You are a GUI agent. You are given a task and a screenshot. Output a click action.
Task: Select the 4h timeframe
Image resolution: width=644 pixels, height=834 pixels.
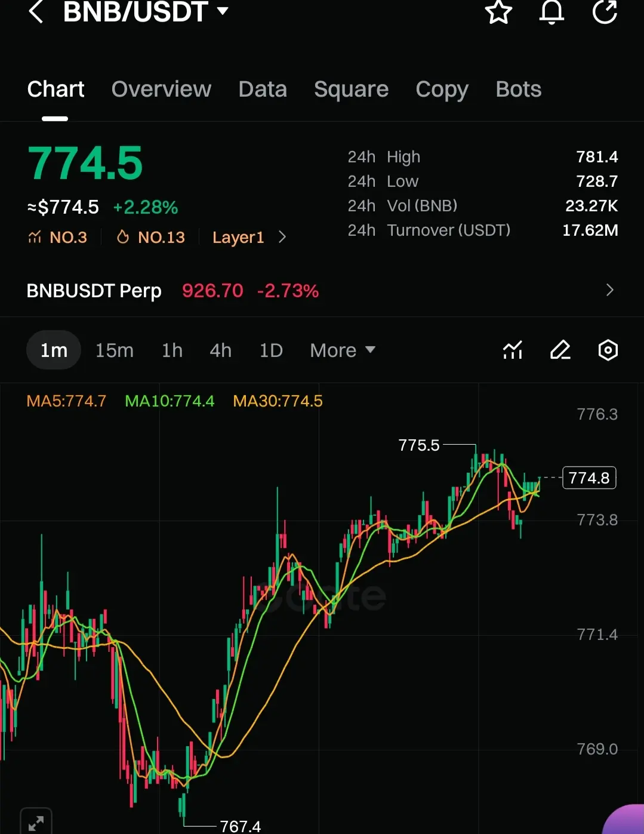[220, 350]
